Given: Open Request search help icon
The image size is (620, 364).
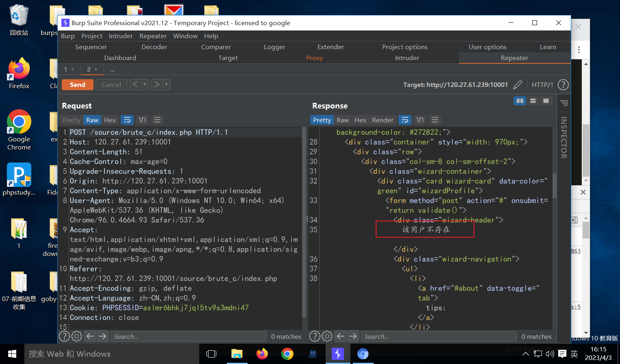Looking at the screenshot, I should 64,336.
